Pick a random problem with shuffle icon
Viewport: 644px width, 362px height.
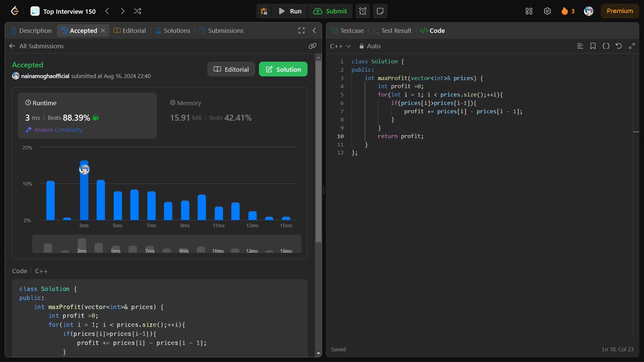137,11
